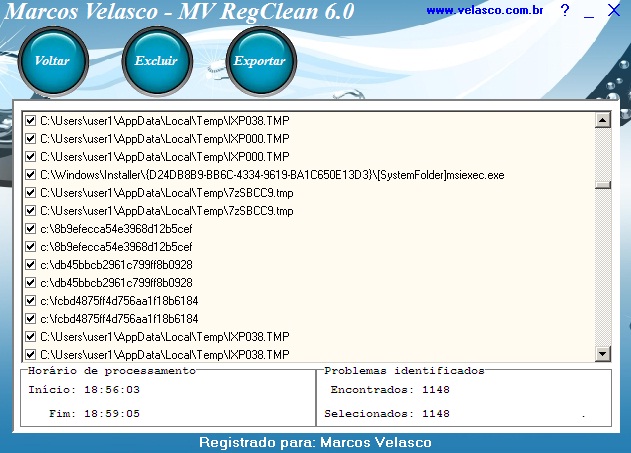Click the Marcos Velasco - MV RegClean 6.0 title
Screen dimensions: 631x453
pos(180,11)
